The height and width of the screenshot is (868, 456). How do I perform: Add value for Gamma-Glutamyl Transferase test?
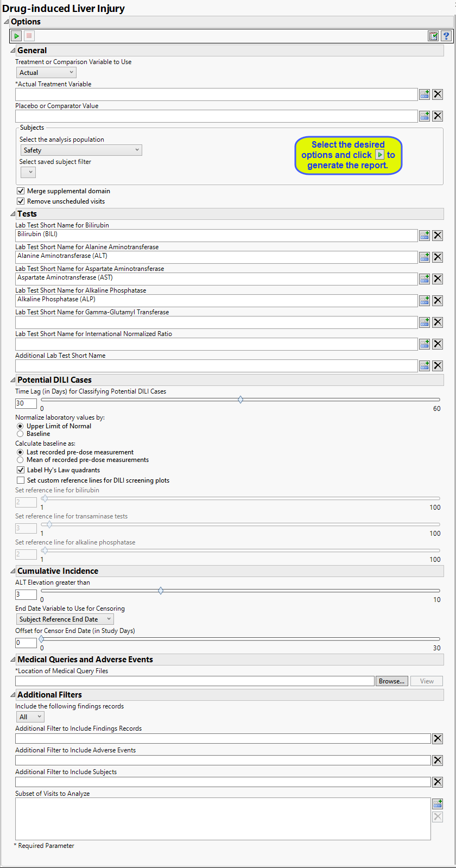coord(425,322)
